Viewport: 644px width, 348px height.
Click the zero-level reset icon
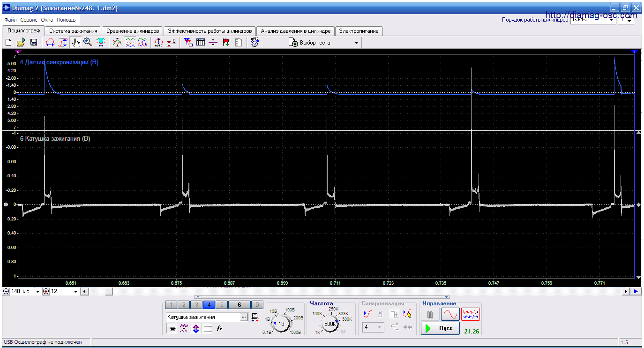(x=171, y=43)
